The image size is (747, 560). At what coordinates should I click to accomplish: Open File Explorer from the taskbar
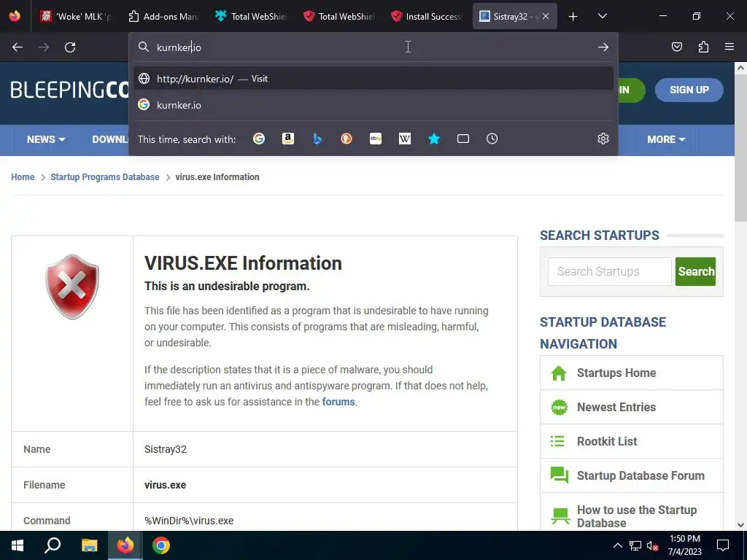point(89,545)
